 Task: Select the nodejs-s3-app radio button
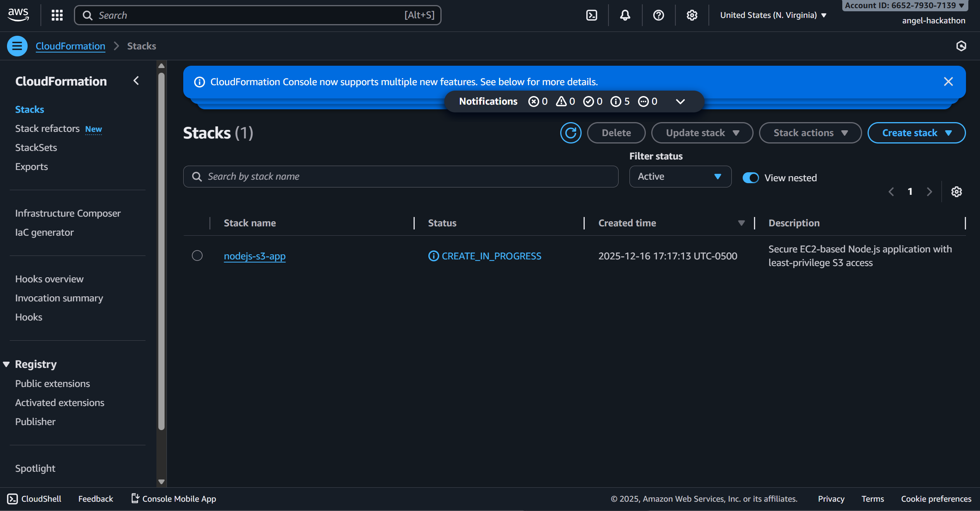pos(197,255)
